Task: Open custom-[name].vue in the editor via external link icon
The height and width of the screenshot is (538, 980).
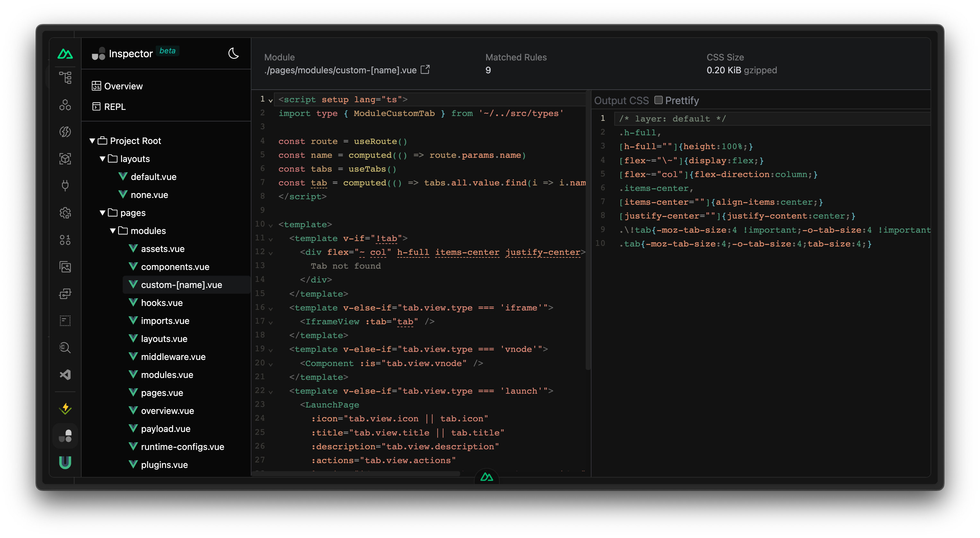Action: (x=425, y=69)
